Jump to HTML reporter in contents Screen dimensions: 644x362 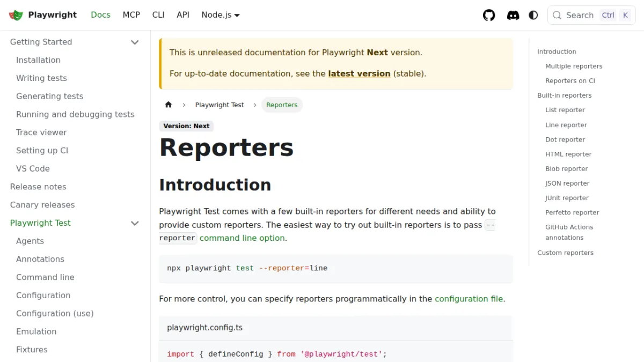point(568,154)
